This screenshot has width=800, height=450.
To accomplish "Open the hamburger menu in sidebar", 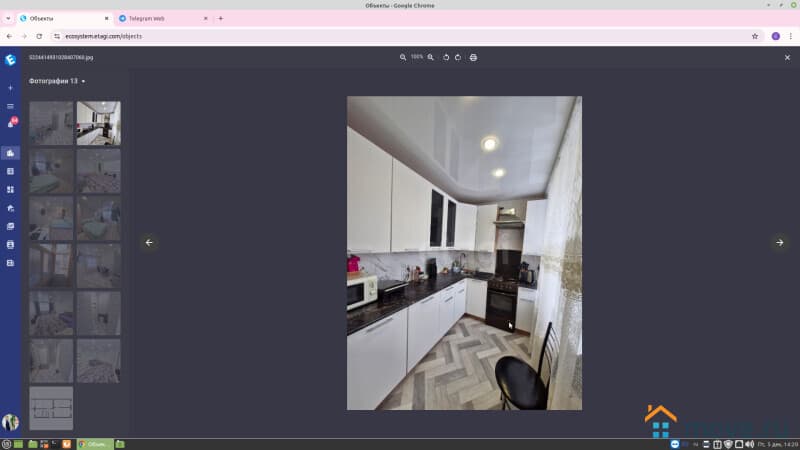I will (11, 106).
